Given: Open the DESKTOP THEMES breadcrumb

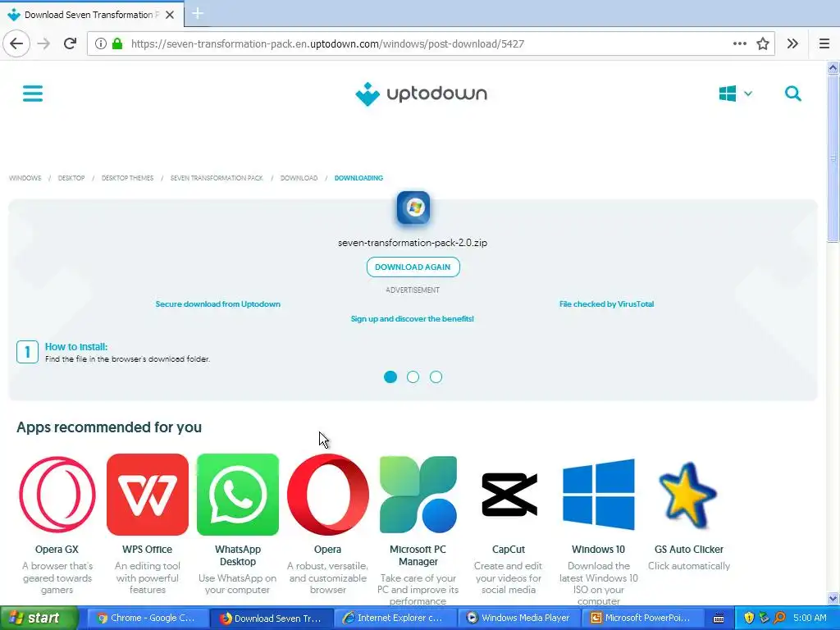Looking at the screenshot, I should (x=127, y=178).
